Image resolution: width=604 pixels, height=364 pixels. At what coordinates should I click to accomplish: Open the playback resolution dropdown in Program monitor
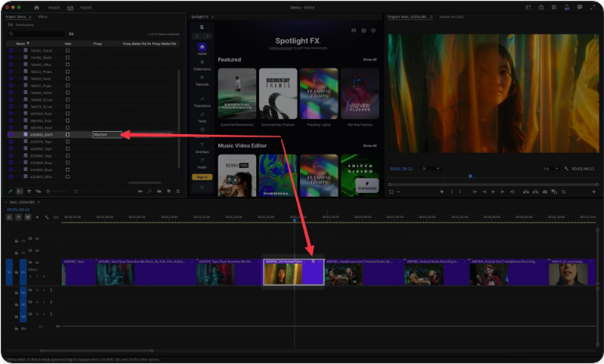[549, 168]
